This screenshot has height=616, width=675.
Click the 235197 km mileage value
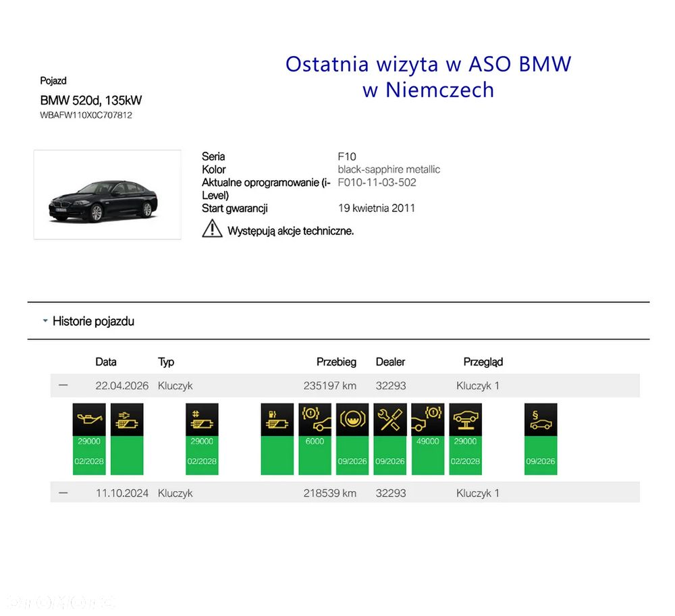330,385
